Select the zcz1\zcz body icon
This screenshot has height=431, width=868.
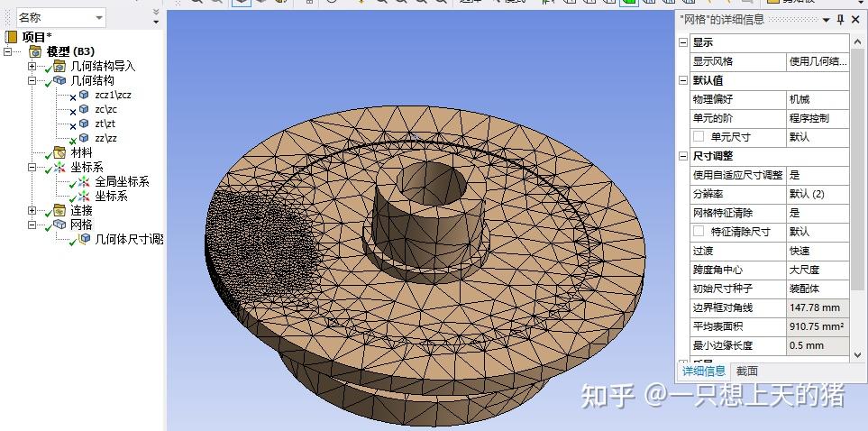pyautogui.click(x=84, y=95)
